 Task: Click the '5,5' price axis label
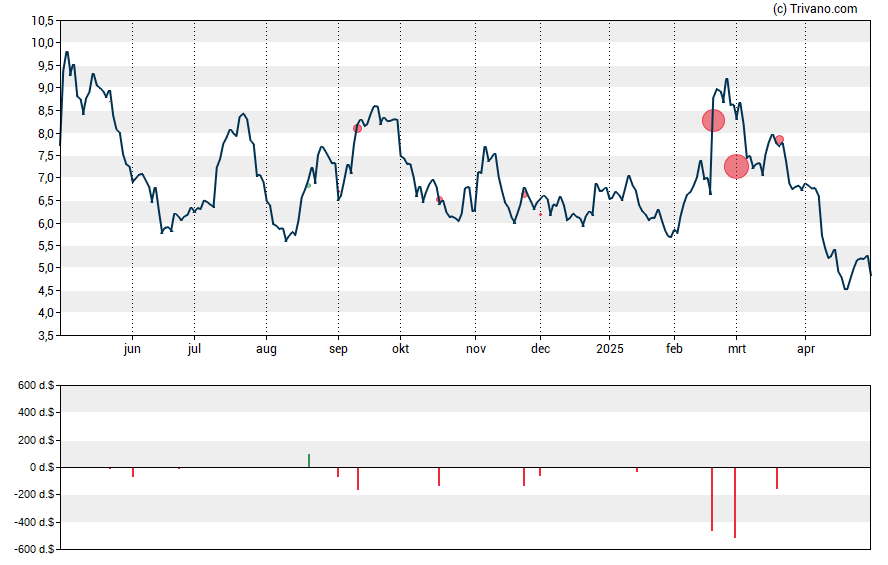pyautogui.click(x=46, y=246)
